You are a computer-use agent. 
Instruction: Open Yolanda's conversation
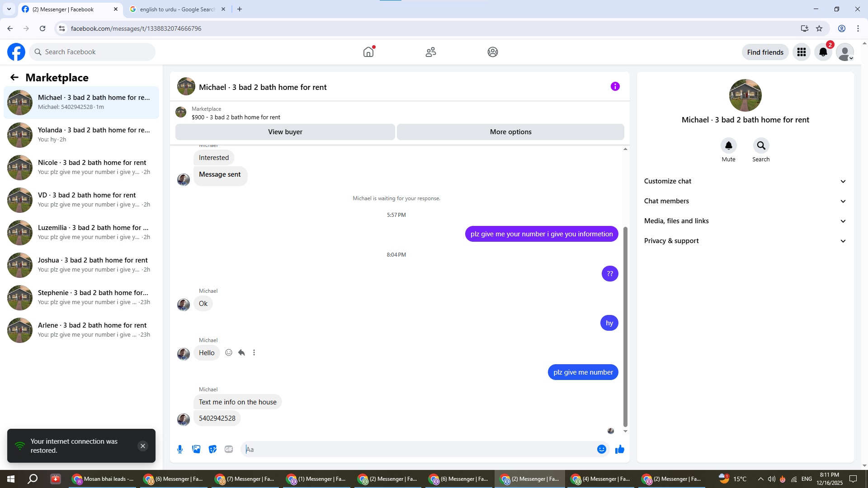click(81, 135)
